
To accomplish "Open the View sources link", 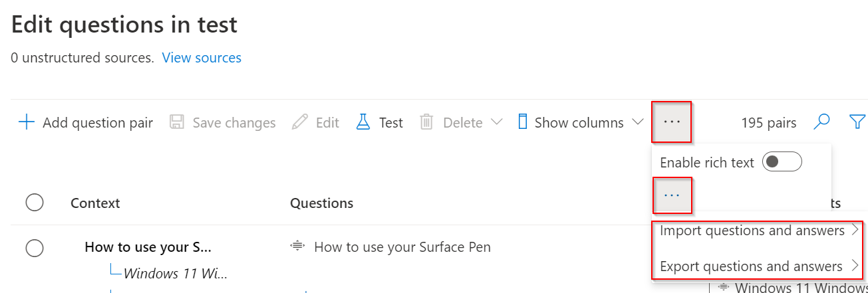I will click(202, 58).
